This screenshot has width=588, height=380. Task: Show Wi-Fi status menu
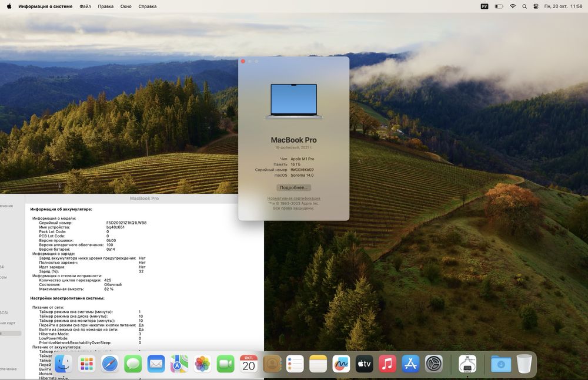(513, 6)
